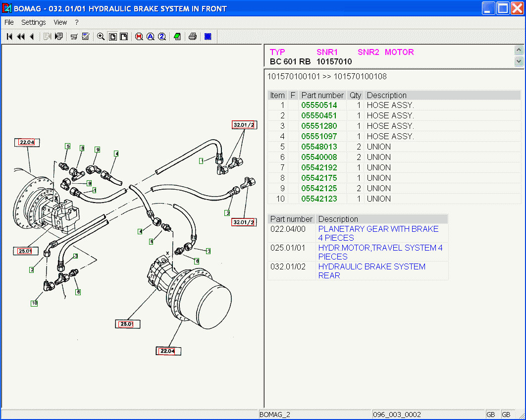
Task: Click upper 32.01/2 reference box in diagram
Action: (244, 125)
